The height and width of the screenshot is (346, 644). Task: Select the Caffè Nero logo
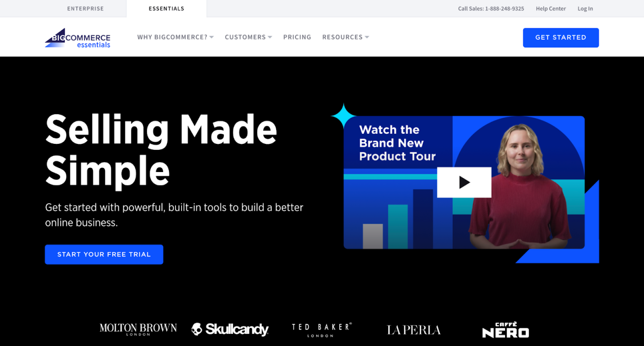click(x=505, y=330)
